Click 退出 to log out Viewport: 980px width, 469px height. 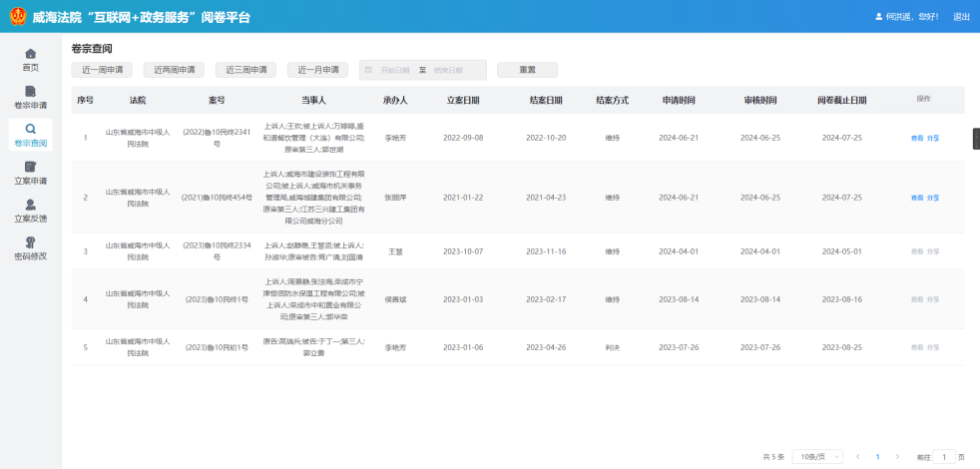coord(961,17)
